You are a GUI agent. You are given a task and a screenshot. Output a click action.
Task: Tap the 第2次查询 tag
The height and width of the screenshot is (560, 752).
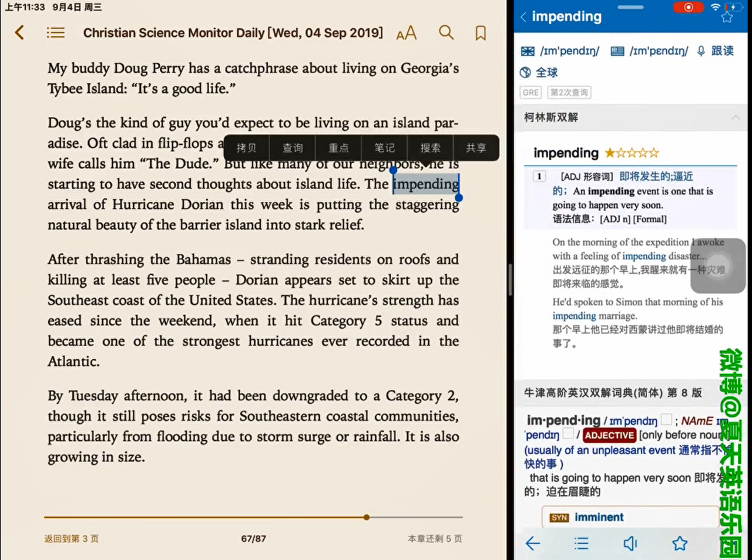point(569,92)
